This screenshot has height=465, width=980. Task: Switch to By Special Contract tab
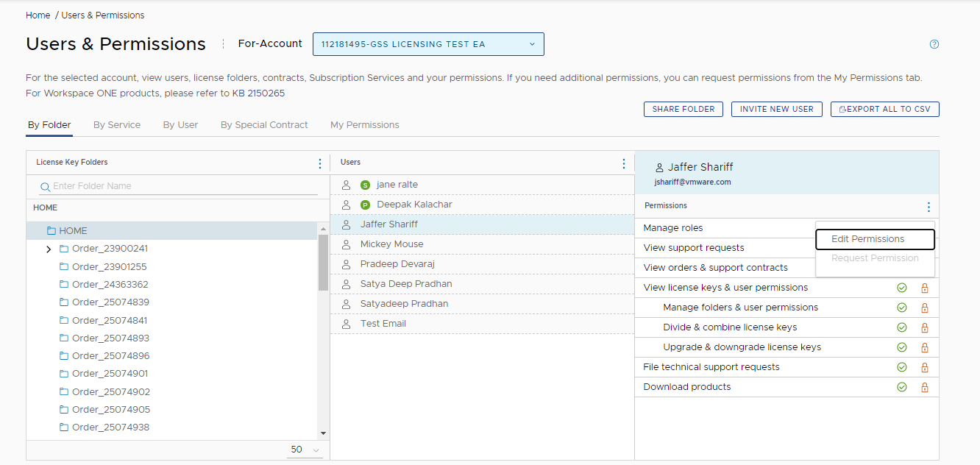point(264,125)
